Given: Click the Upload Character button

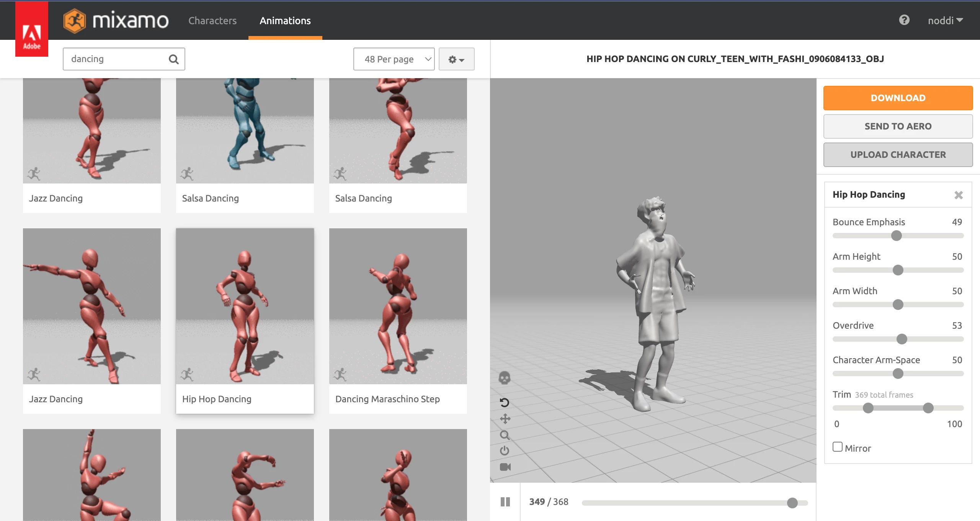Looking at the screenshot, I should [898, 155].
